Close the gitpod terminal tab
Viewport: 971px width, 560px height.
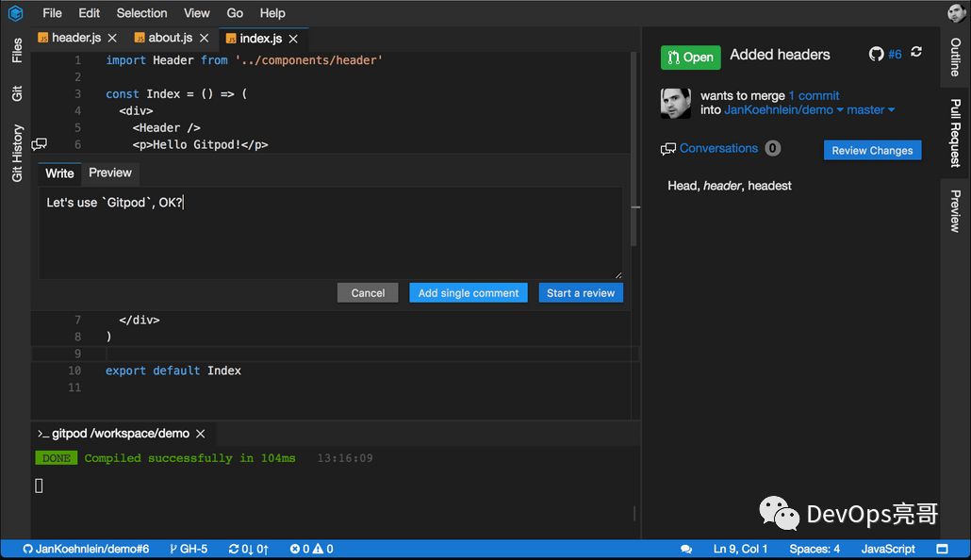coord(200,434)
